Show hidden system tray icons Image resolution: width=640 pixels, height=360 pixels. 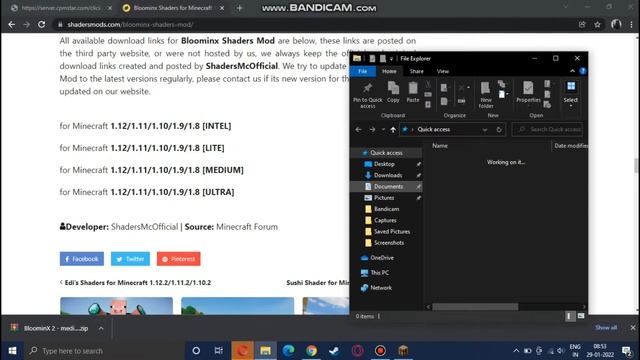(516, 351)
